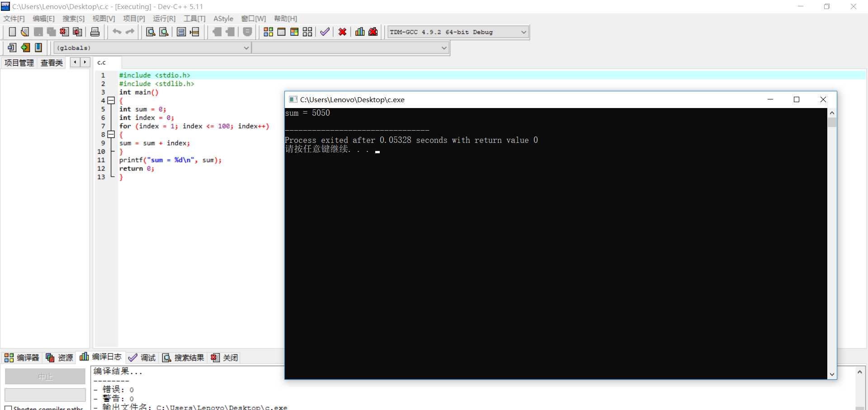
Task: Click the Go to line icon
Action: coord(194,32)
